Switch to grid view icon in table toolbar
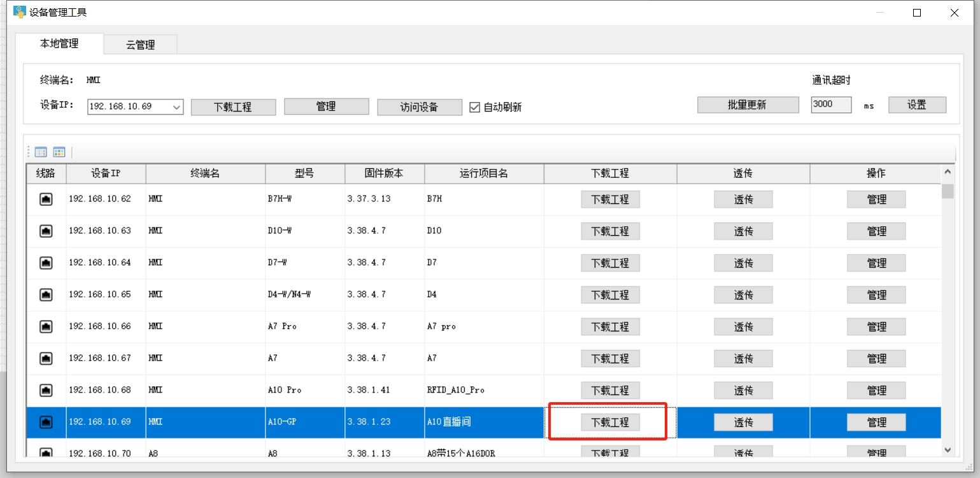This screenshot has width=980, height=478. coord(59,152)
